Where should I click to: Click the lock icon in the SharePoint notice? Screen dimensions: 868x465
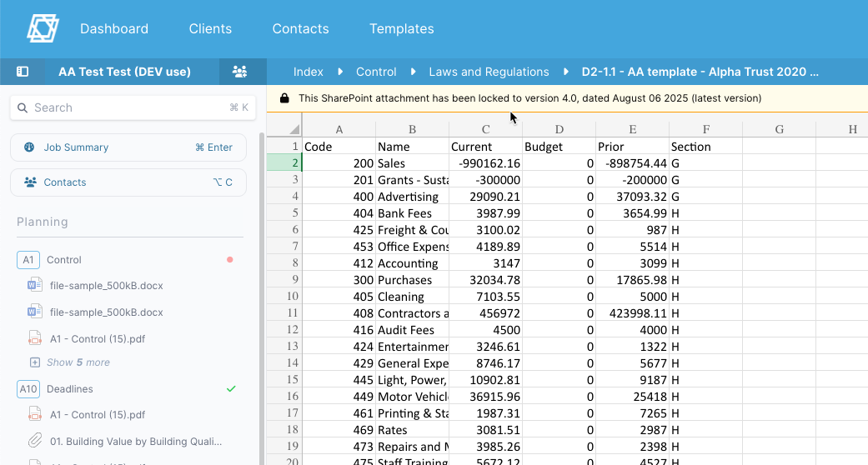[x=284, y=98]
